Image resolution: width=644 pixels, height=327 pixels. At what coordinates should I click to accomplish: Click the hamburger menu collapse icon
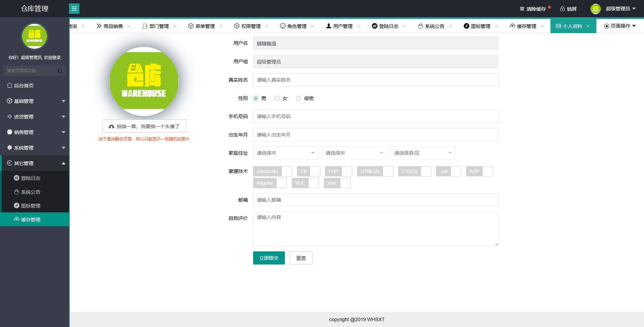click(74, 9)
